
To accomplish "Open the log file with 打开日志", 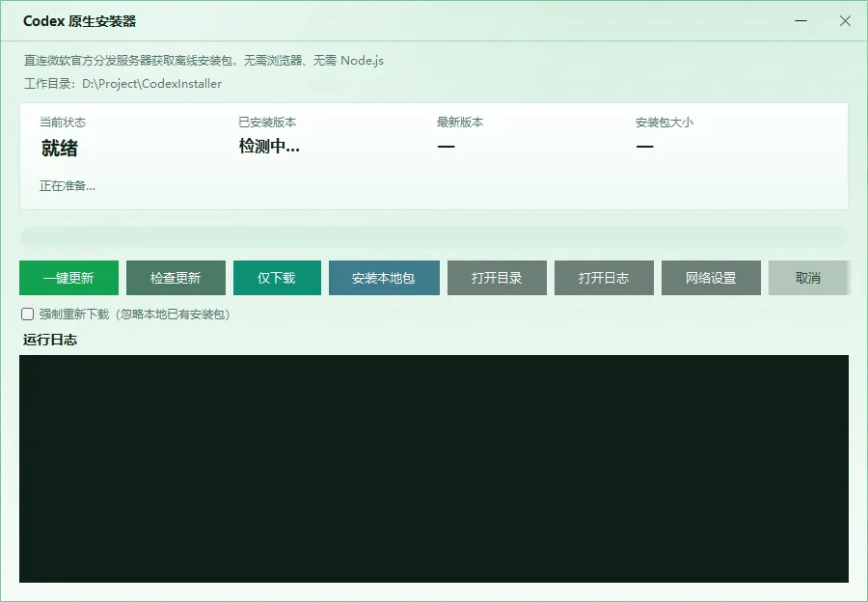I will tap(604, 278).
